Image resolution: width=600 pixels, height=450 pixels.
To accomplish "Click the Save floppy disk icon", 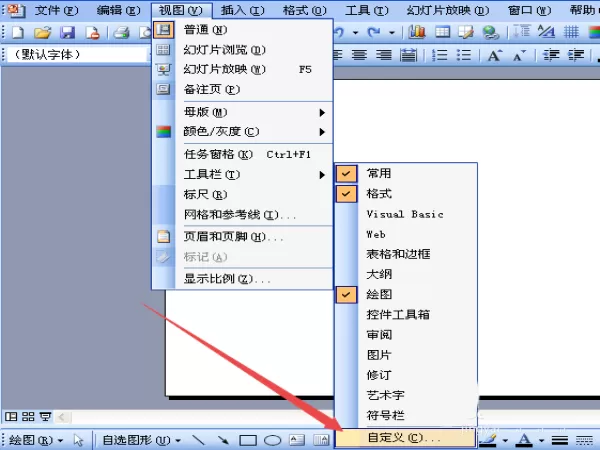I will pyautogui.click(x=67, y=33).
